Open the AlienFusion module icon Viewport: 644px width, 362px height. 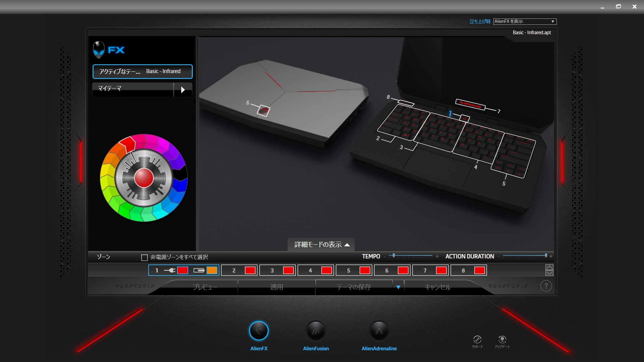316,331
